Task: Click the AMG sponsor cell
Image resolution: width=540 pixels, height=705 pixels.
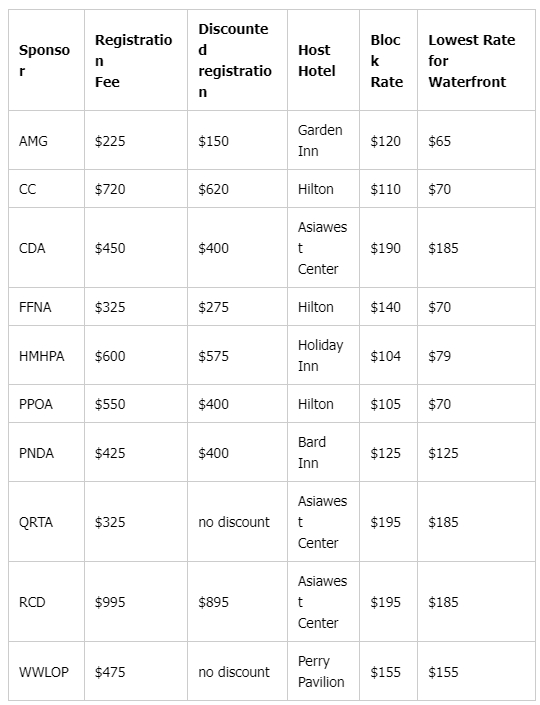Action: point(46,140)
